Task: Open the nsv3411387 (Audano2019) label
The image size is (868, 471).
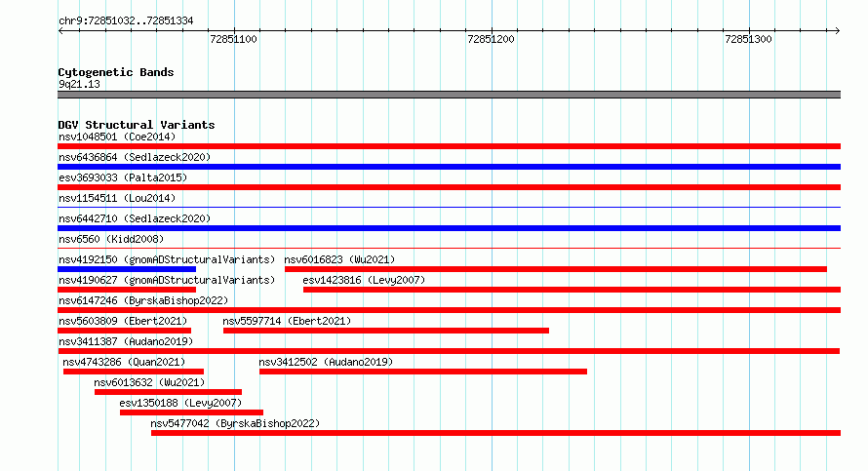Action: pyautogui.click(x=126, y=341)
